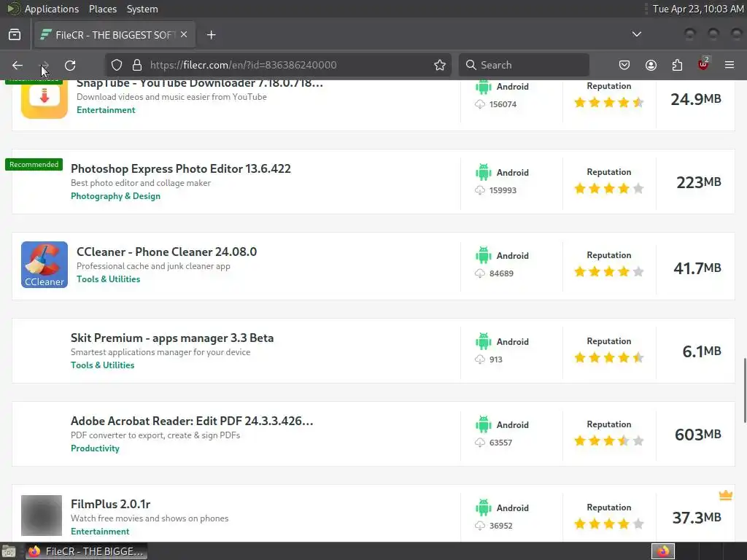Open the System menu

coord(142,9)
